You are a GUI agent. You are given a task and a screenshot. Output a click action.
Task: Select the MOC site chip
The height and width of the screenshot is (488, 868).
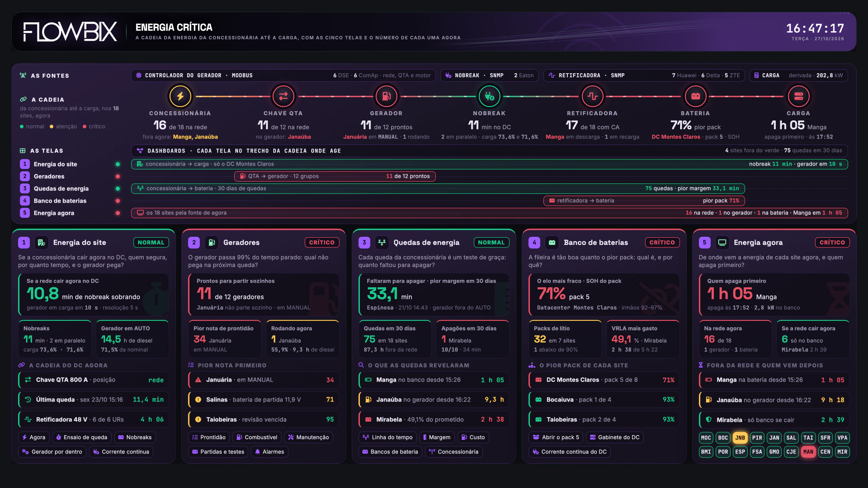[706, 438]
